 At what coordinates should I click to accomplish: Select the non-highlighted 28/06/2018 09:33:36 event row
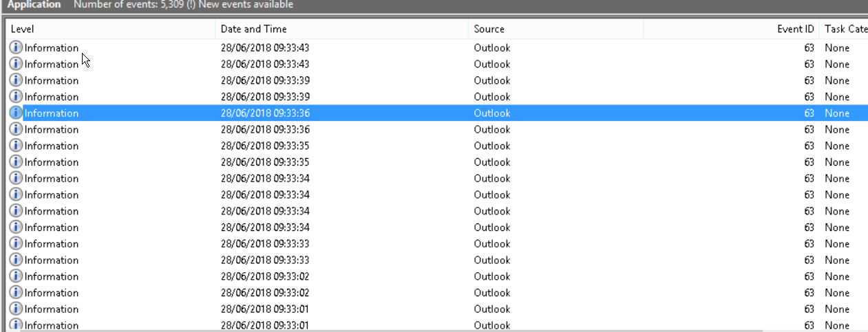438,129
